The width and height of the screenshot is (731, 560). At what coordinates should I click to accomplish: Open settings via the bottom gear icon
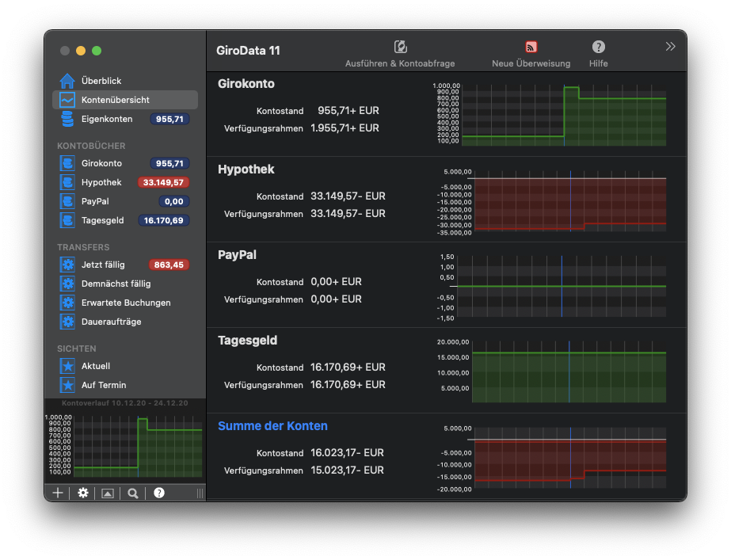(83, 493)
